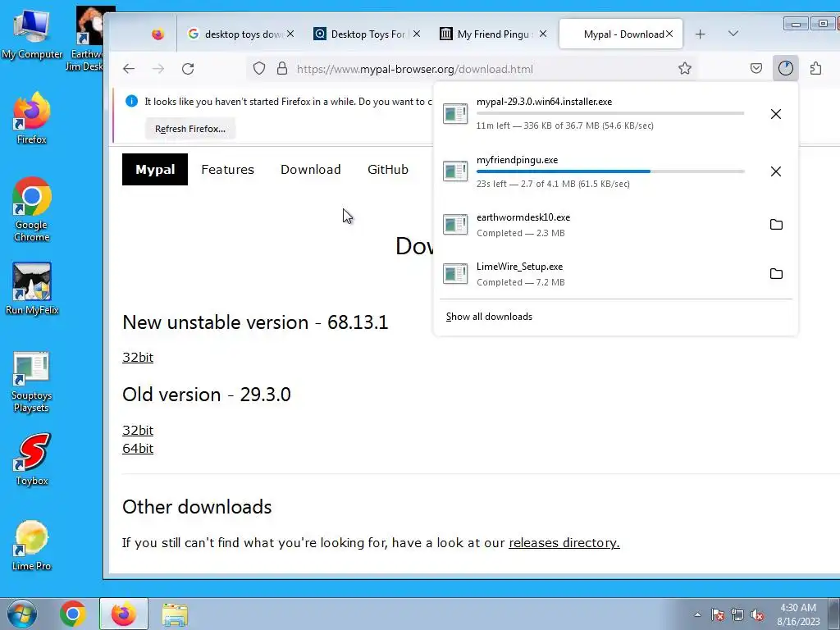Viewport: 840px width, 630px height.
Task: Open the Action Center flag tray icon
Action: coord(718,614)
